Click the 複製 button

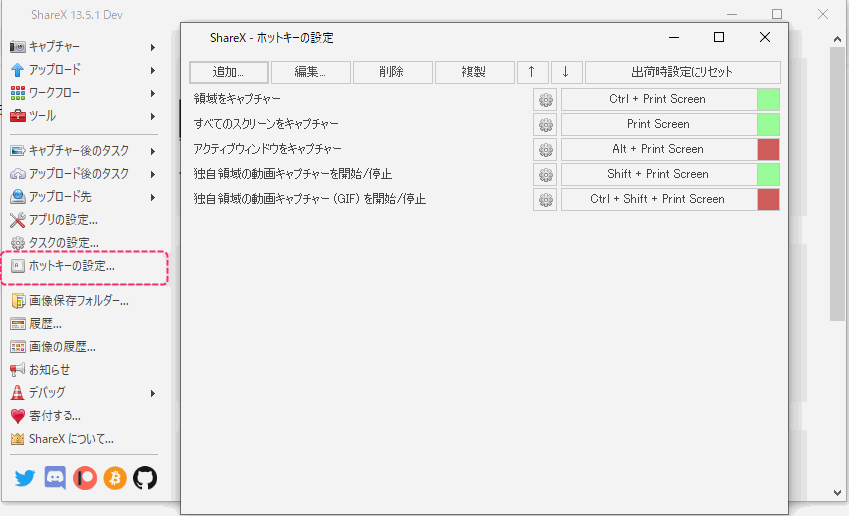tap(474, 72)
